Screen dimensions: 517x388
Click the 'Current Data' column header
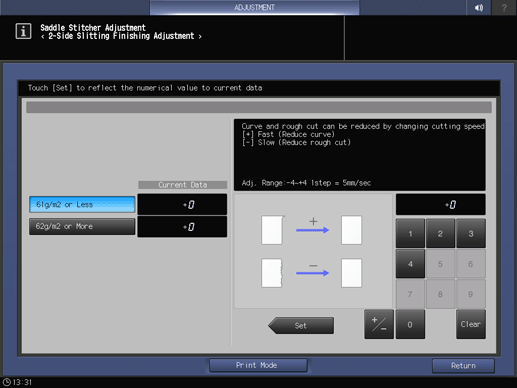point(183,185)
